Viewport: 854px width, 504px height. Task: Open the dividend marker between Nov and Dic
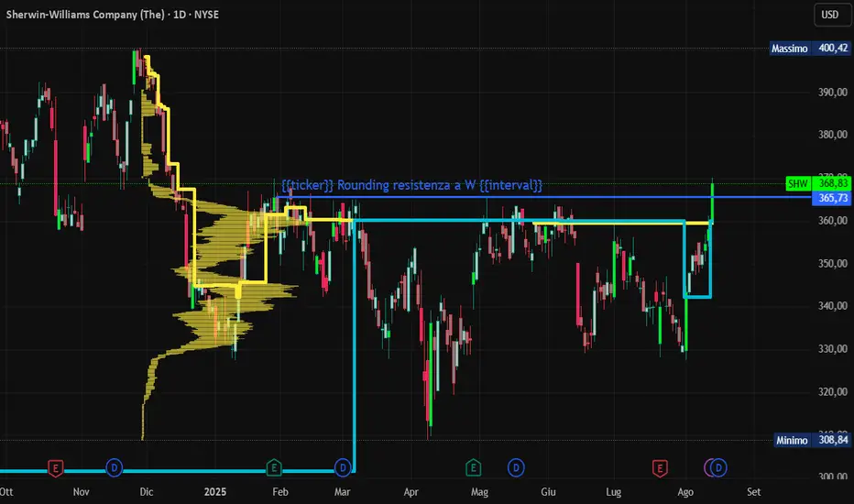tap(114, 467)
